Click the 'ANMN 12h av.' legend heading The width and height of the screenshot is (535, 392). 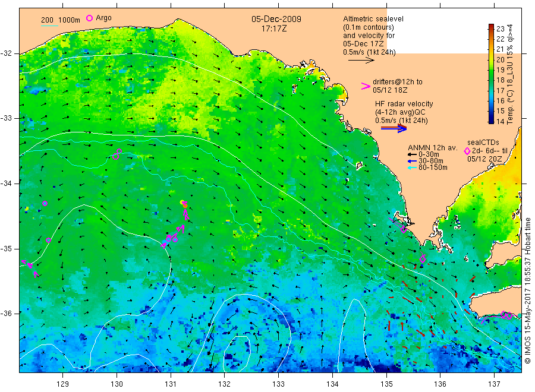point(432,148)
